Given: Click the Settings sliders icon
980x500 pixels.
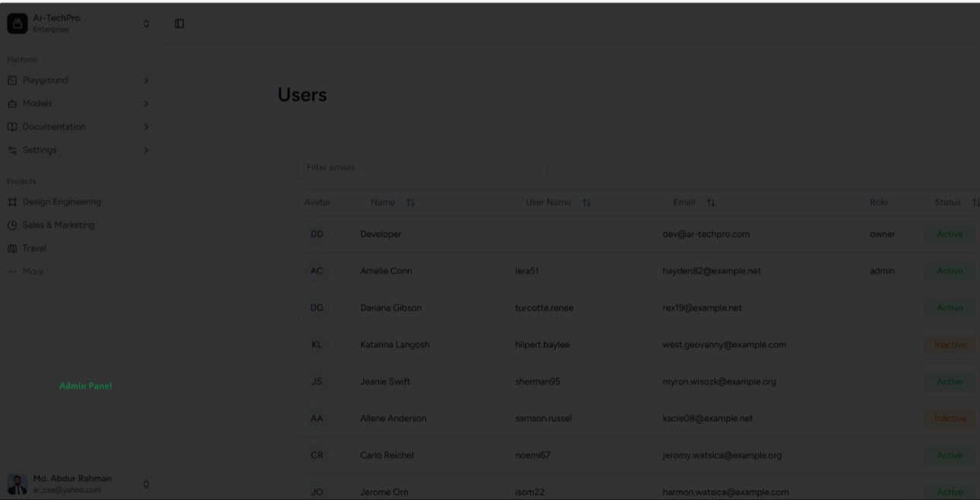Looking at the screenshot, I should pos(11,150).
